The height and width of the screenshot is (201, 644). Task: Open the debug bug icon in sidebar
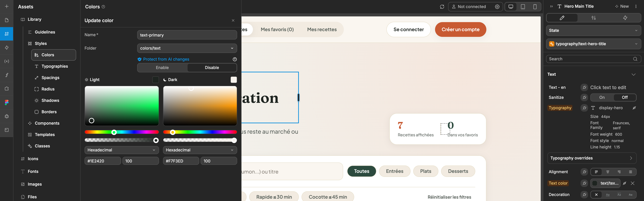[x=7, y=116]
